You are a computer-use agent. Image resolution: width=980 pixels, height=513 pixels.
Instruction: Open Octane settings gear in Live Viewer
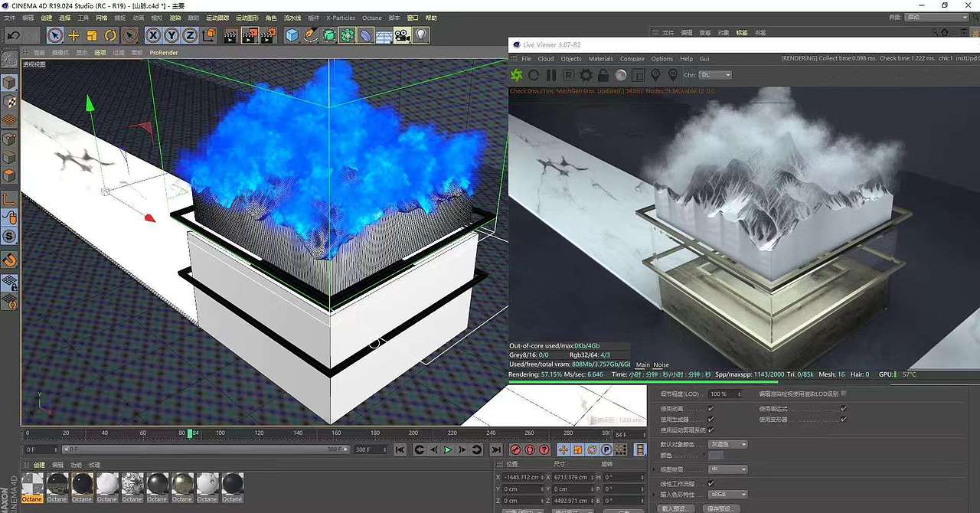click(586, 75)
